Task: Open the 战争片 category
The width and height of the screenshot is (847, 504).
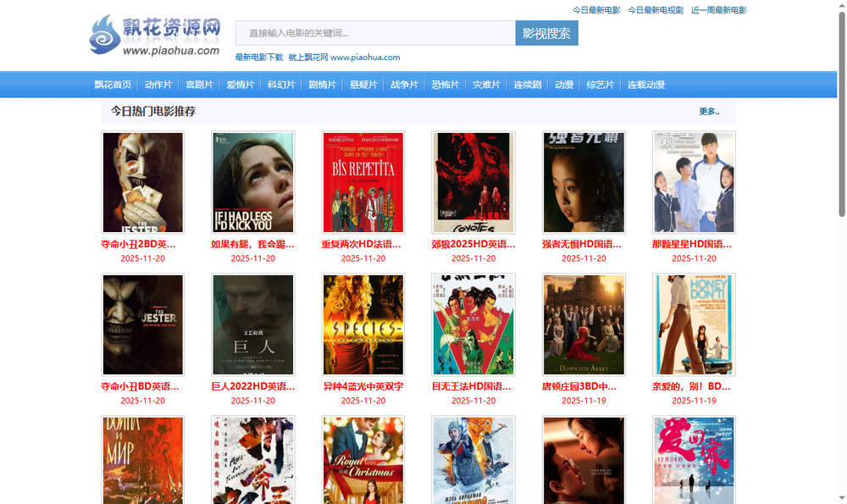Action: pyautogui.click(x=404, y=85)
